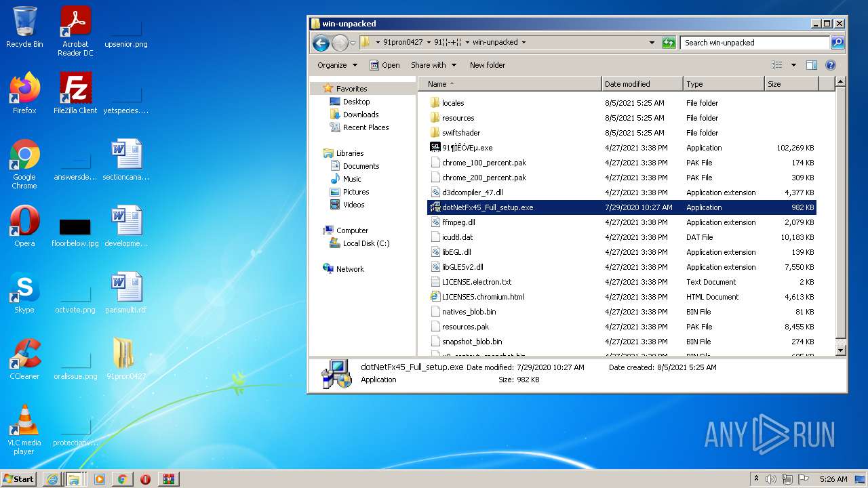Open Internet Explorer in taskbar
The height and width of the screenshot is (488, 868).
point(52,479)
